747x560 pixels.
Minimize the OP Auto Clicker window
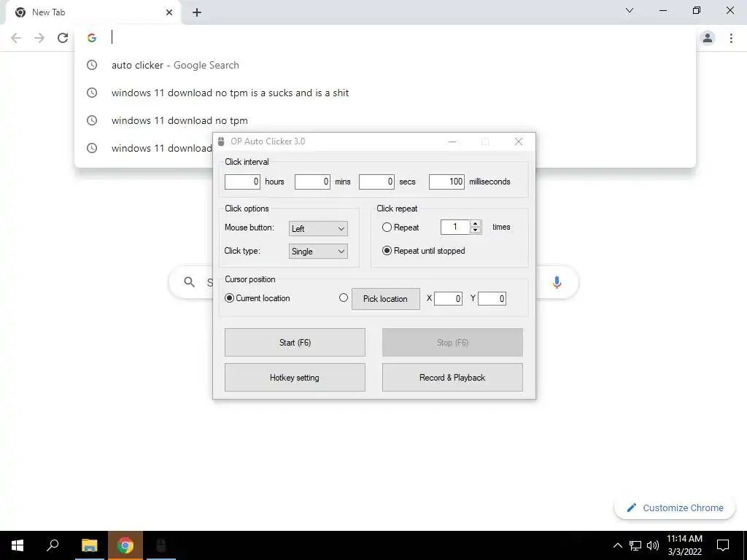pos(452,141)
